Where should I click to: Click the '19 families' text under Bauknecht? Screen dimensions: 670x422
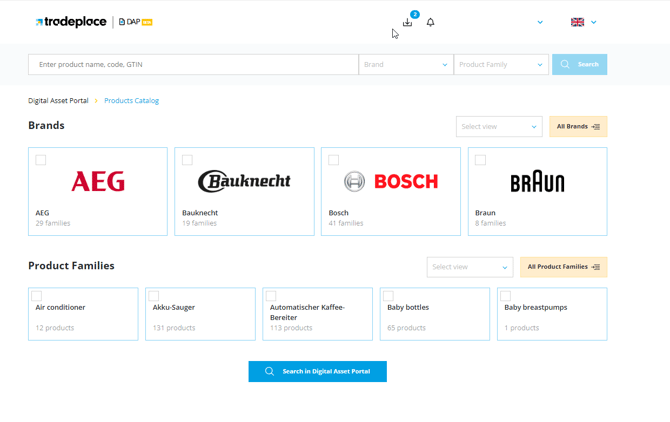[x=200, y=223]
